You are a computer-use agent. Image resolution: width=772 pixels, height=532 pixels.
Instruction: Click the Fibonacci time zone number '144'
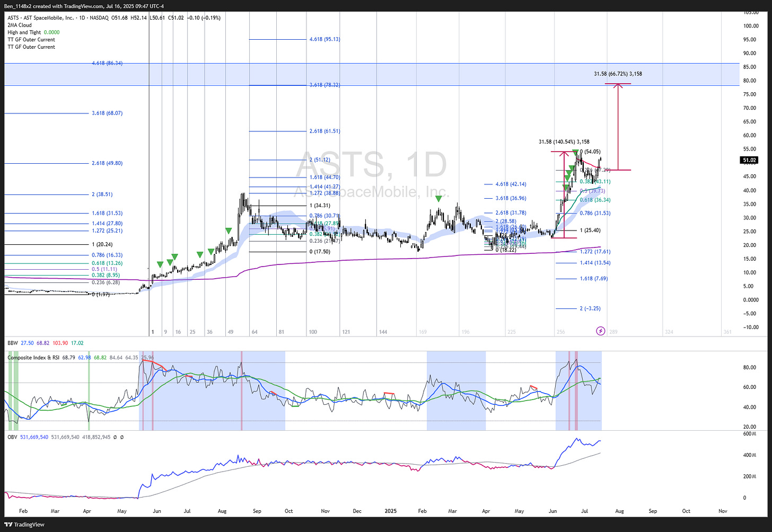pyautogui.click(x=383, y=332)
